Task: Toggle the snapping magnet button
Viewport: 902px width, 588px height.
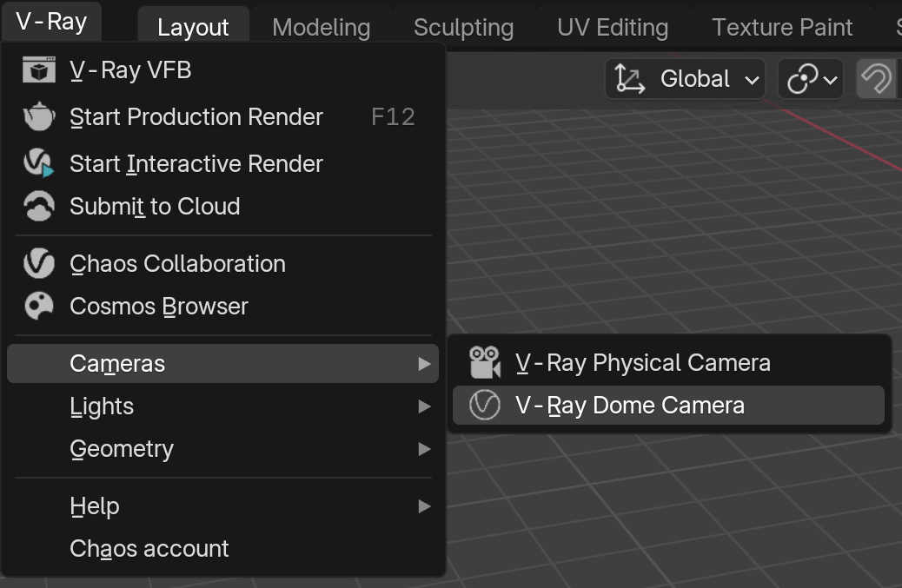Action: [x=876, y=79]
